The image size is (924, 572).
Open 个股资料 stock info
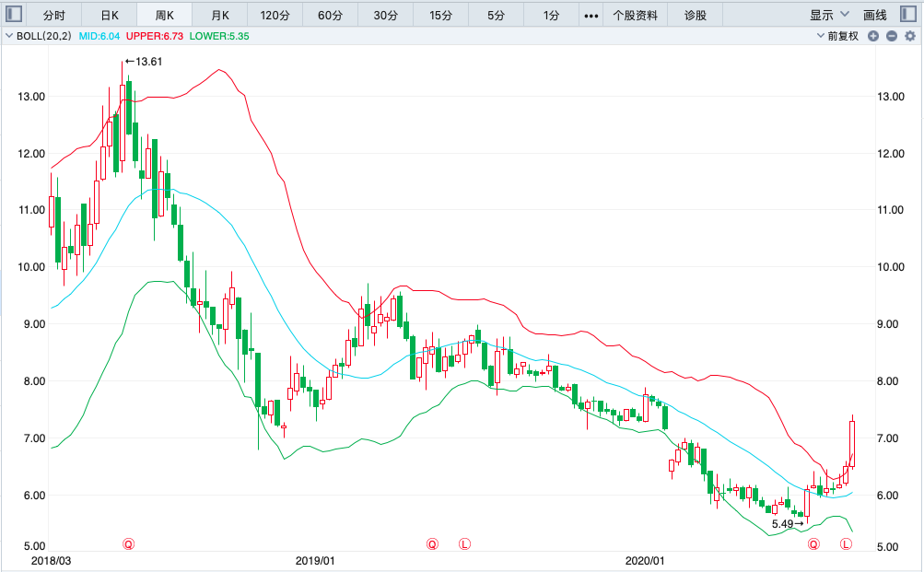click(635, 15)
